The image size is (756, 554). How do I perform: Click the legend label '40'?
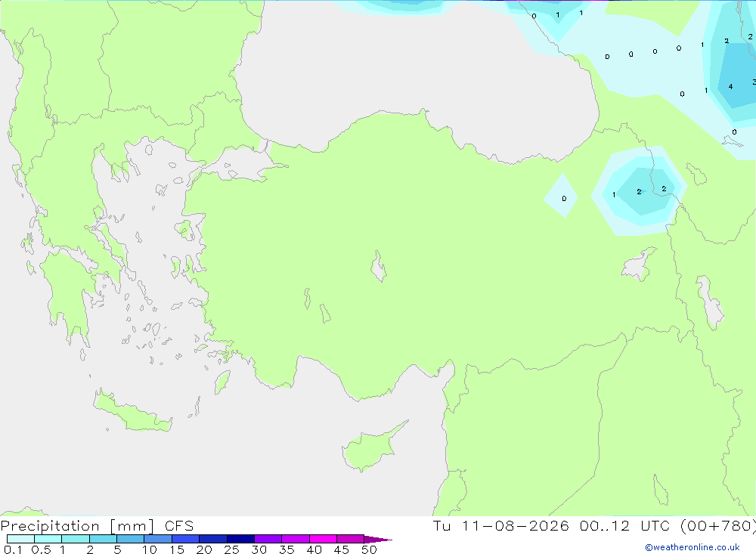tap(314, 549)
